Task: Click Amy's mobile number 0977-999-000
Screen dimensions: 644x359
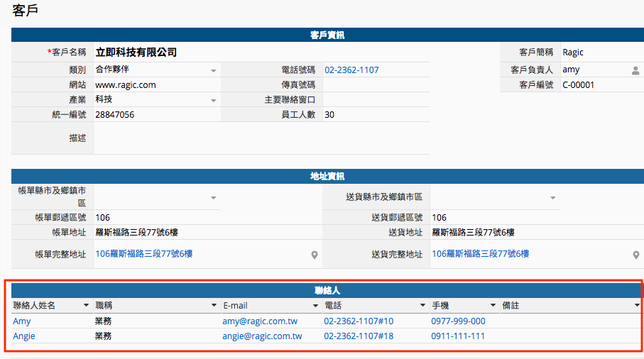Action: tap(458, 321)
